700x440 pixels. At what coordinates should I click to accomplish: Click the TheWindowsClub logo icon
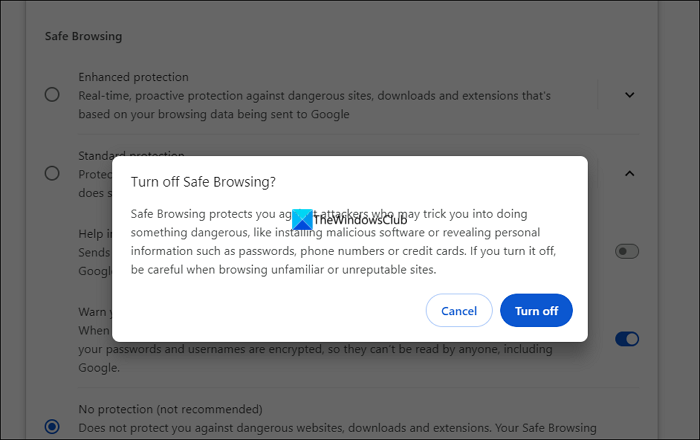302,220
